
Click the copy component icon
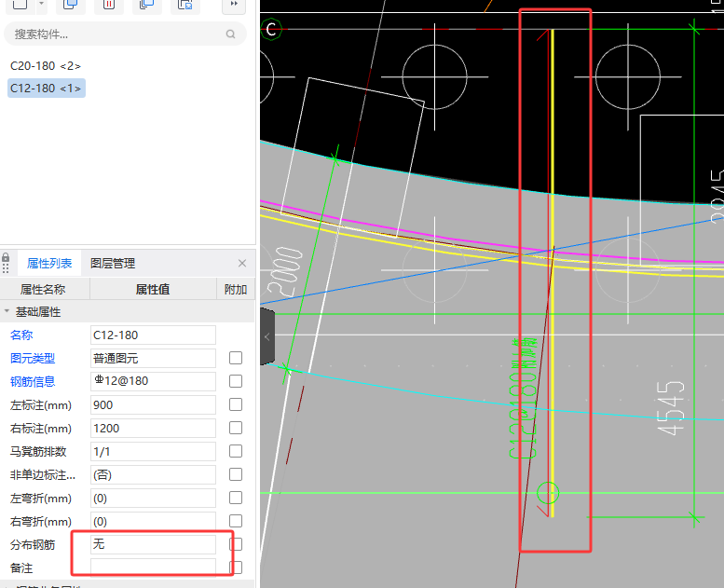click(70, 4)
